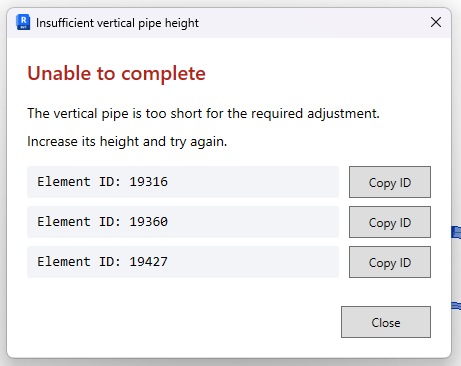Image resolution: width=461 pixels, height=366 pixels.
Task: Select the text 'Element ID: 19427'
Action: pyautogui.click(x=102, y=262)
